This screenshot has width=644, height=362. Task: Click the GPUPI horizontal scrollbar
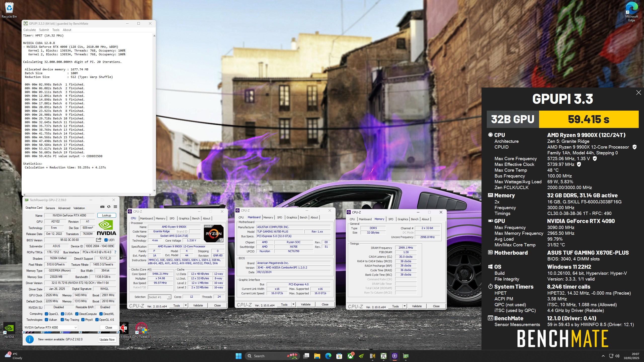87,195
